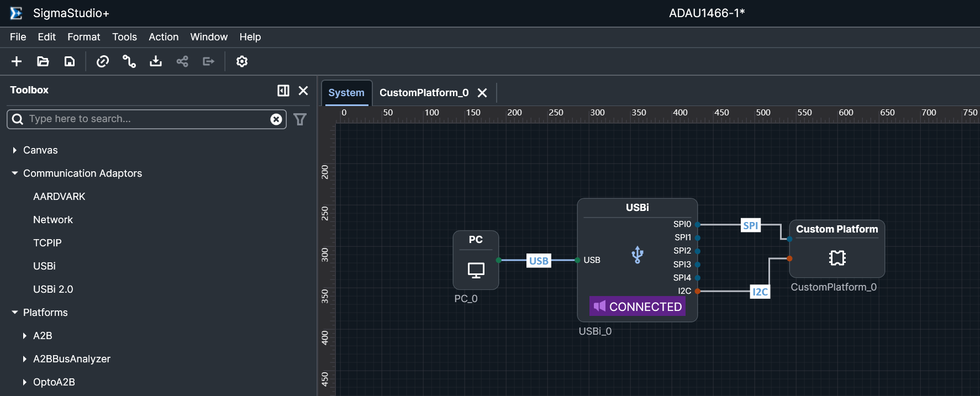980x396 pixels.
Task: Select TCPIP adaptor in the Toolbox
Action: coord(48,243)
